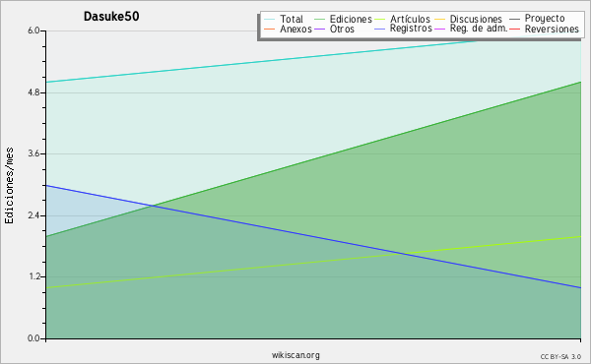
Task: Click the red Reversiones legend line swatch
Action: click(x=515, y=30)
